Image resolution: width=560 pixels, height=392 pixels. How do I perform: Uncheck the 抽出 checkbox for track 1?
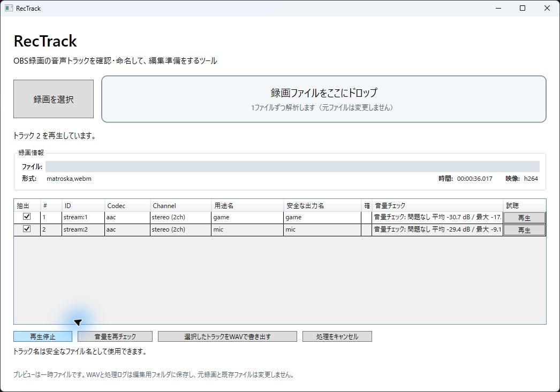pos(27,217)
